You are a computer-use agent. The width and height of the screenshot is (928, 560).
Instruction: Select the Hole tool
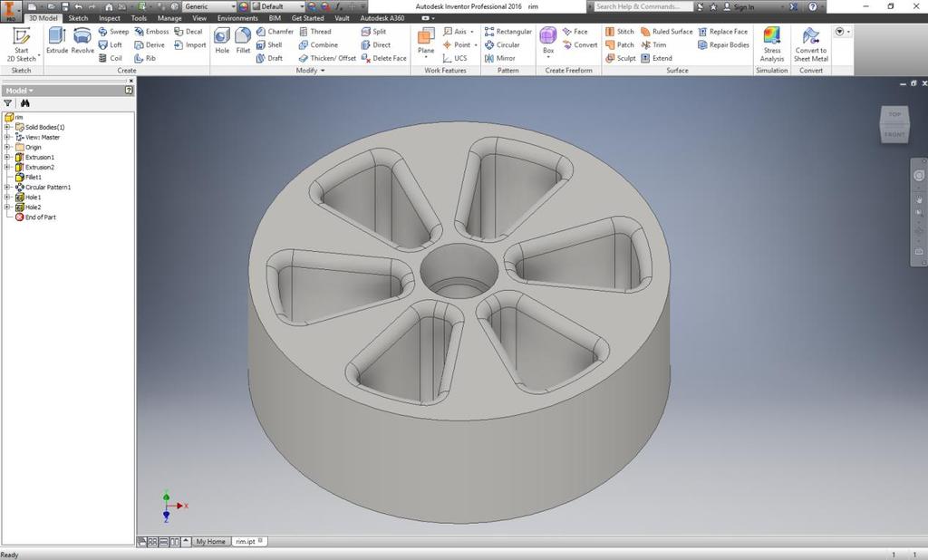pyautogui.click(x=222, y=41)
